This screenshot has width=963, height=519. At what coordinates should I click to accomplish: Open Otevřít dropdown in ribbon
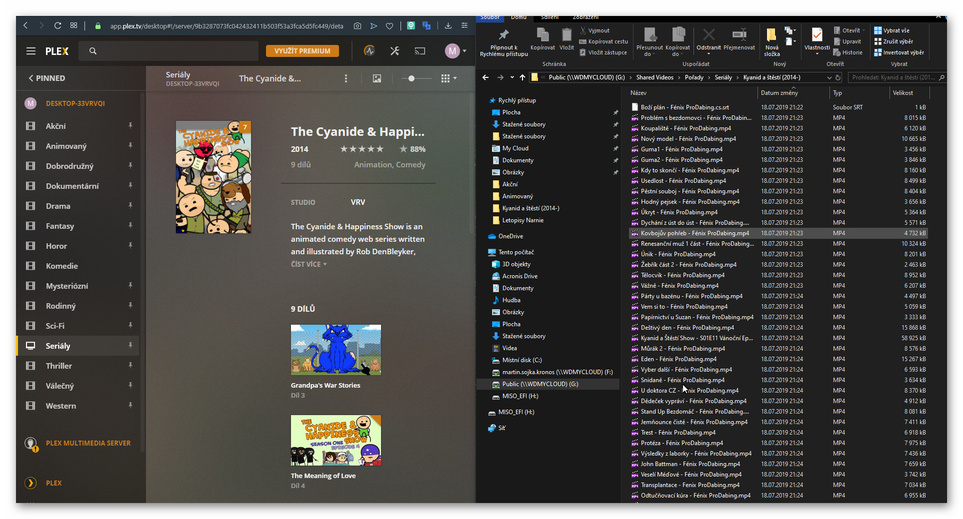[864, 30]
